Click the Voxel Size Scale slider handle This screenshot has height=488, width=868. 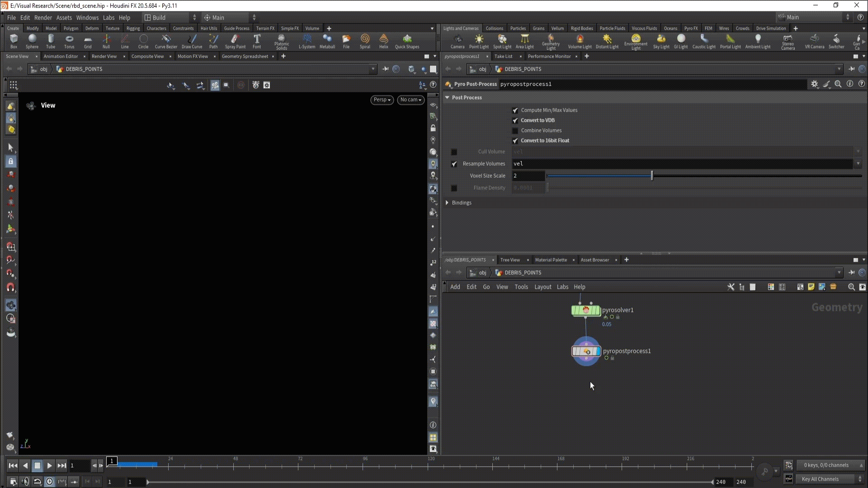(x=652, y=176)
